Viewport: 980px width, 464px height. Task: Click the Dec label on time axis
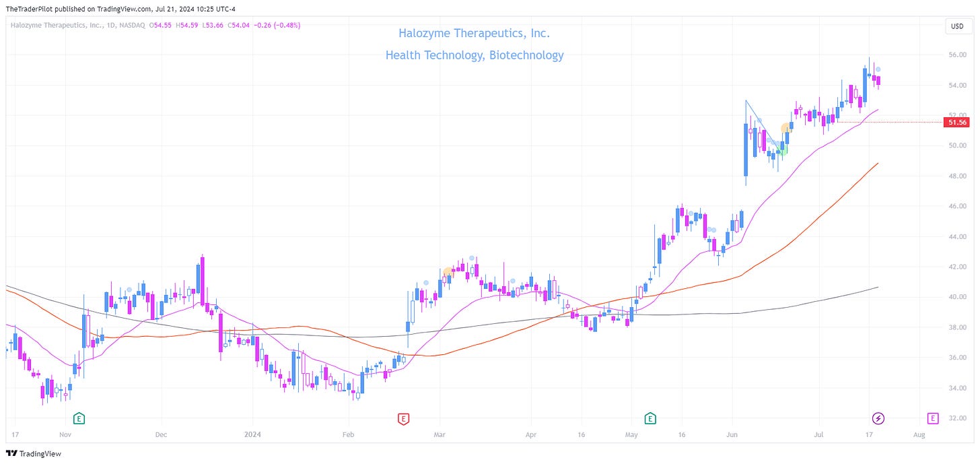coord(161,436)
